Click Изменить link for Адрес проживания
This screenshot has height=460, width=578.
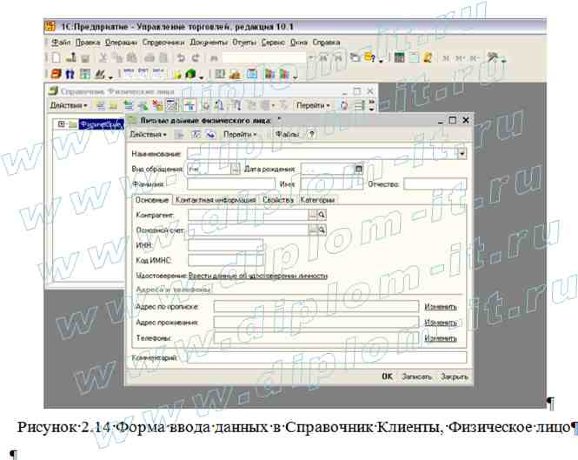[x=441, y=323]
